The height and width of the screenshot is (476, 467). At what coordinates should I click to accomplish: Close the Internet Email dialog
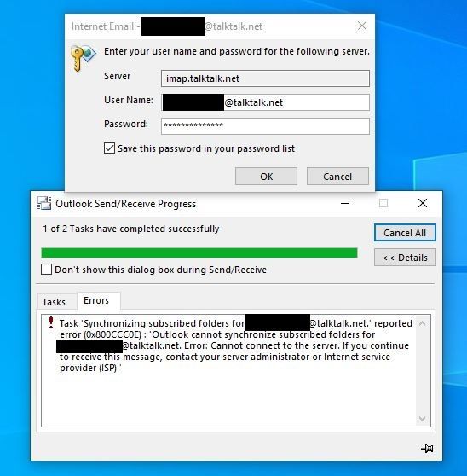click(362, 26)
